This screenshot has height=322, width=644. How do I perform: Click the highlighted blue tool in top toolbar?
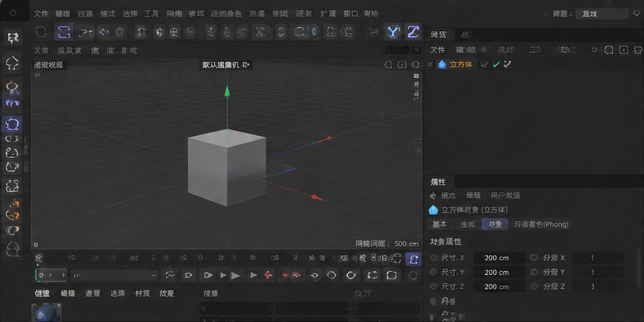pyautogui.click(x=64, y=31)
